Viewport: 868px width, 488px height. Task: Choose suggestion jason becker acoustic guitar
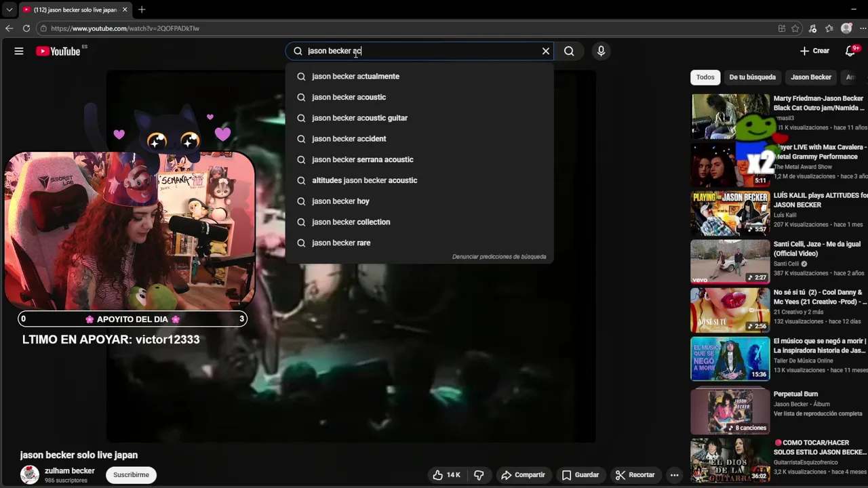(419, 118)
